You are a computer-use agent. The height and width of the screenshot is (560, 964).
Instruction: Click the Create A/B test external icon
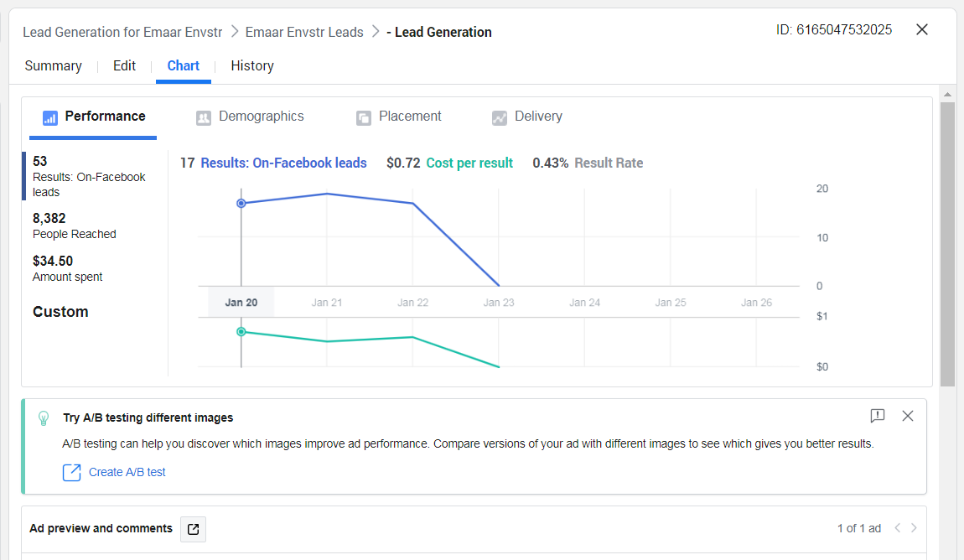click(x=72, y=473)
